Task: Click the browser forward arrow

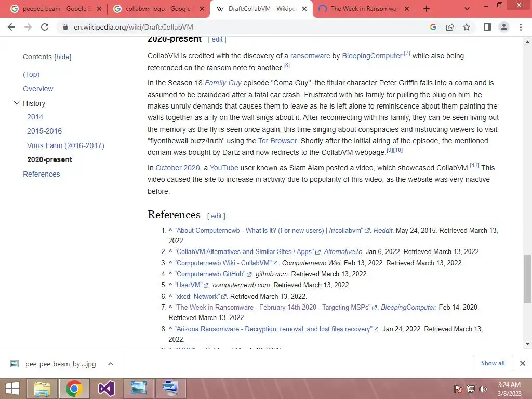Action: (x=28, y=27)
